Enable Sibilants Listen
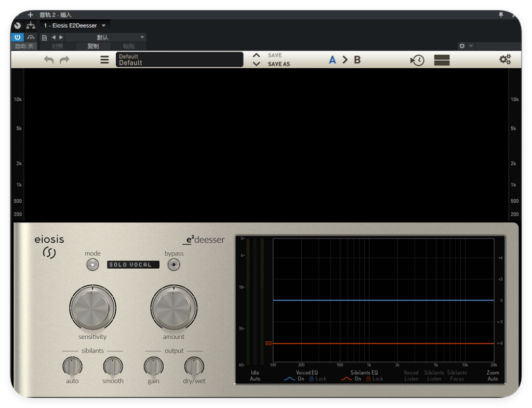Viewport: 532px width, 408px height. click(434, 376)
